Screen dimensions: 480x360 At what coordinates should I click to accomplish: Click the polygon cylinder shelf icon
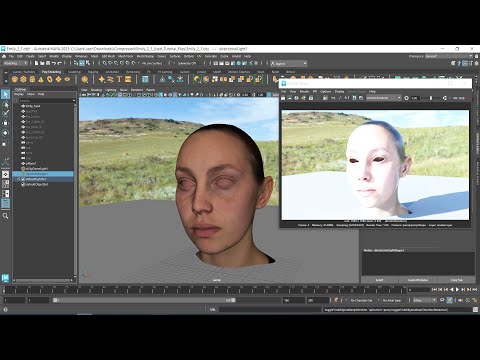coord(32,79)
